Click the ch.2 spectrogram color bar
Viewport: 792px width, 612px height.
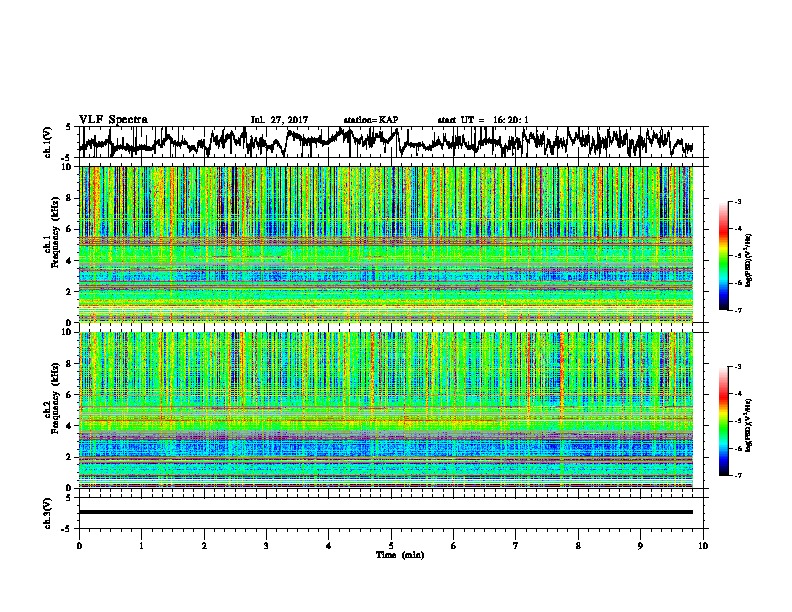723,421
